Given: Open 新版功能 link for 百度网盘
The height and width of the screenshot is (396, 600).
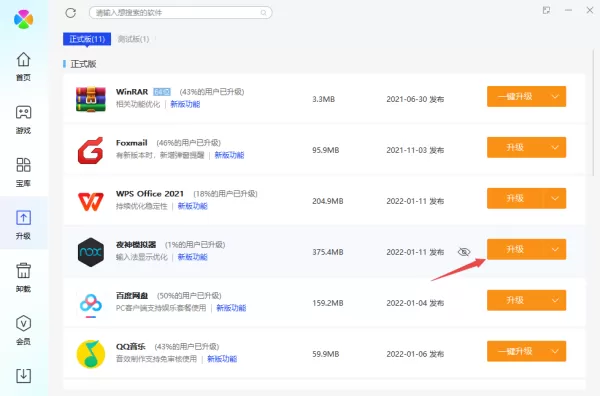Looking at the screenshot, I should (x=231, y=308).
